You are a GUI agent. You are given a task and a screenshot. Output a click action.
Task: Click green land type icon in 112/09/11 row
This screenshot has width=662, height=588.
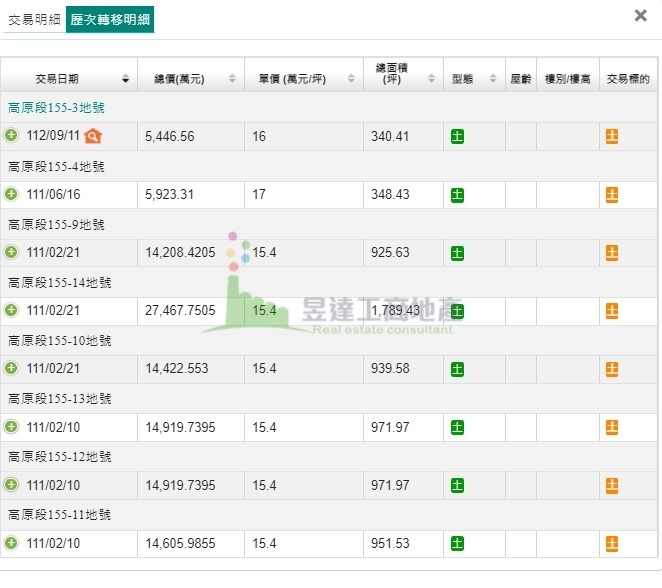pyautogui.click(x=457, y=137)
